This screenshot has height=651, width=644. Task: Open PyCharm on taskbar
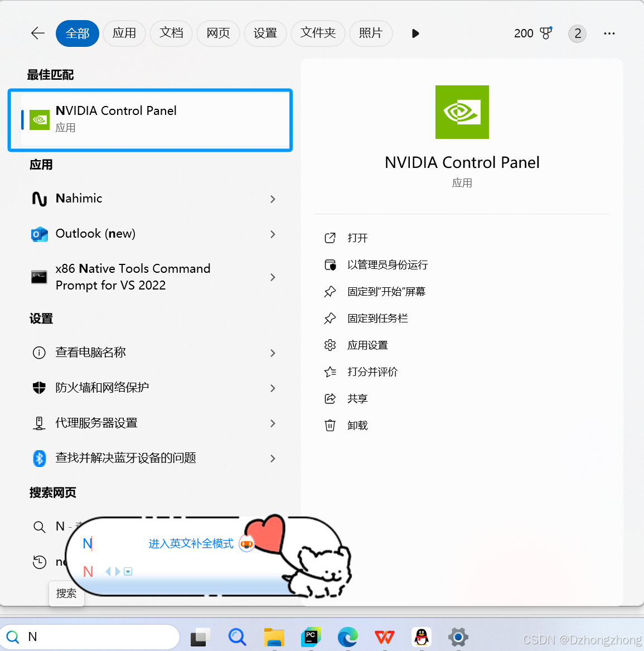click(311, 637)
